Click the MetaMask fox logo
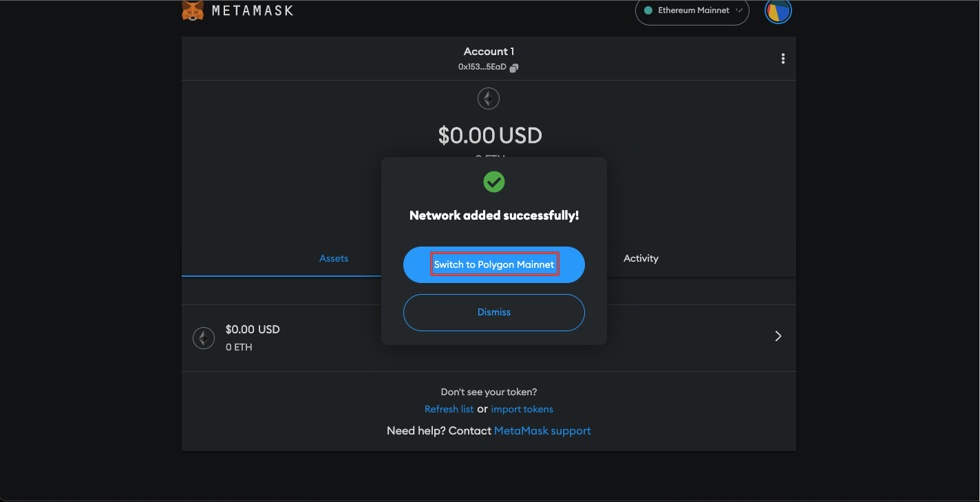The image size is (980, 502). [x=192, y=10]
